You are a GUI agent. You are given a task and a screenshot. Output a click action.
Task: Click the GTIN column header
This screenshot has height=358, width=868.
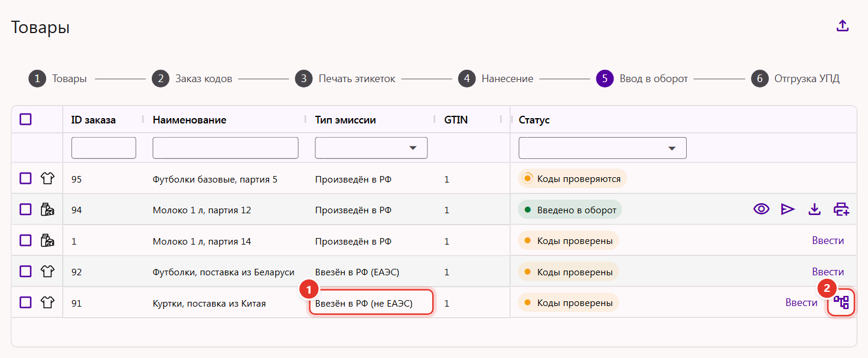(456, 120)
